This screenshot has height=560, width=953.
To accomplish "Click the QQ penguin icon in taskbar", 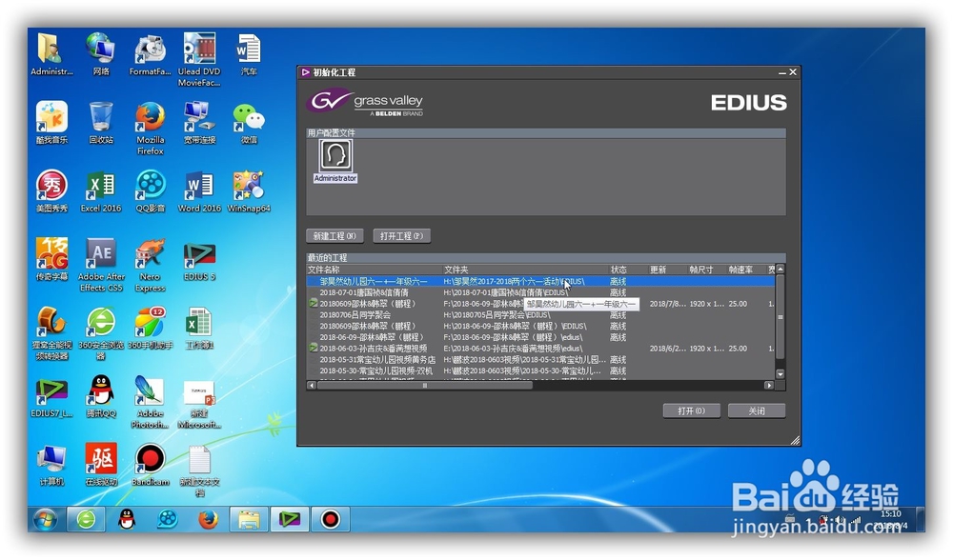I will pos(127,519).
